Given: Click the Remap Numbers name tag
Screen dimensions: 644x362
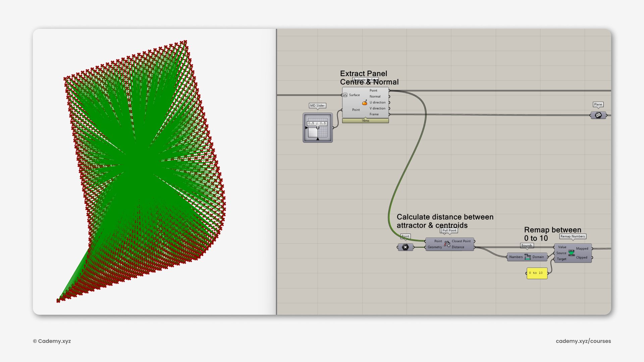Looking at the screenshot, I should coord(573,236).
